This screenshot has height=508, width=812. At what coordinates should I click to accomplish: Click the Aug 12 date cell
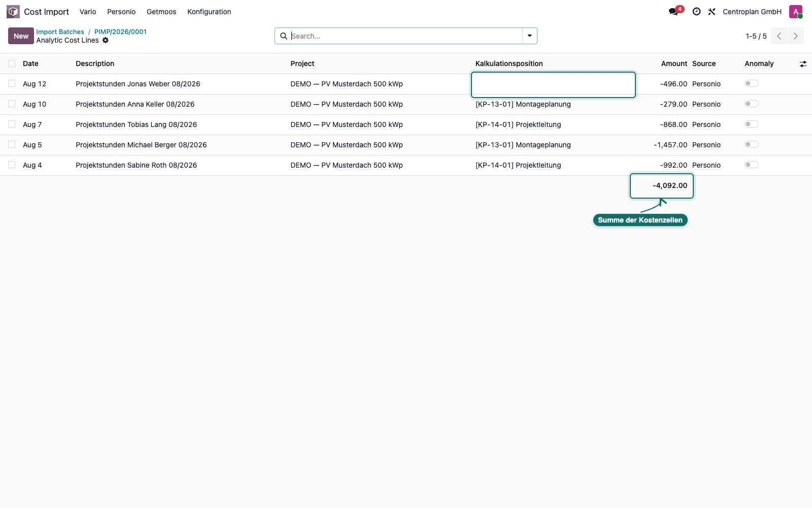[x=35, y=84]
